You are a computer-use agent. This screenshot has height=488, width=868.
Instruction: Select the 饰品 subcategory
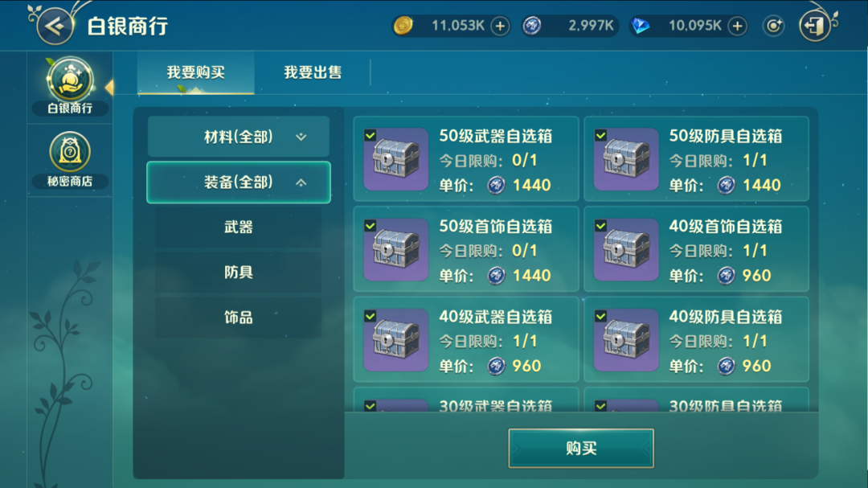click(x=239, y=318)
